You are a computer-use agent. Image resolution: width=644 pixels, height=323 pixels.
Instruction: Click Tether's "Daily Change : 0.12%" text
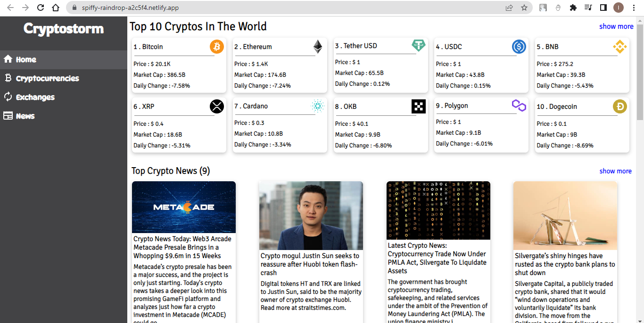click(x=363, y=84)
